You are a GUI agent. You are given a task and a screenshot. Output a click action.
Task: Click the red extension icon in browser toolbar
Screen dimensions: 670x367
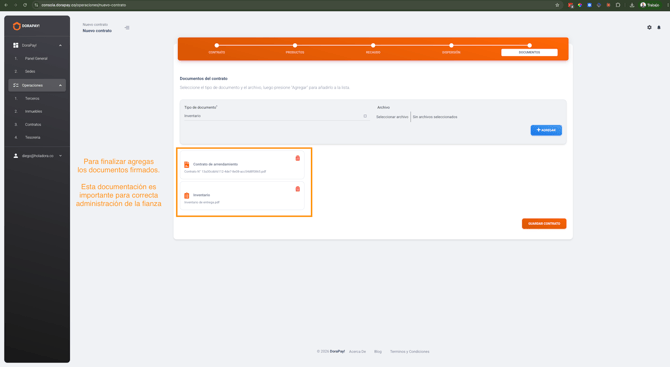tap(570, 5)
